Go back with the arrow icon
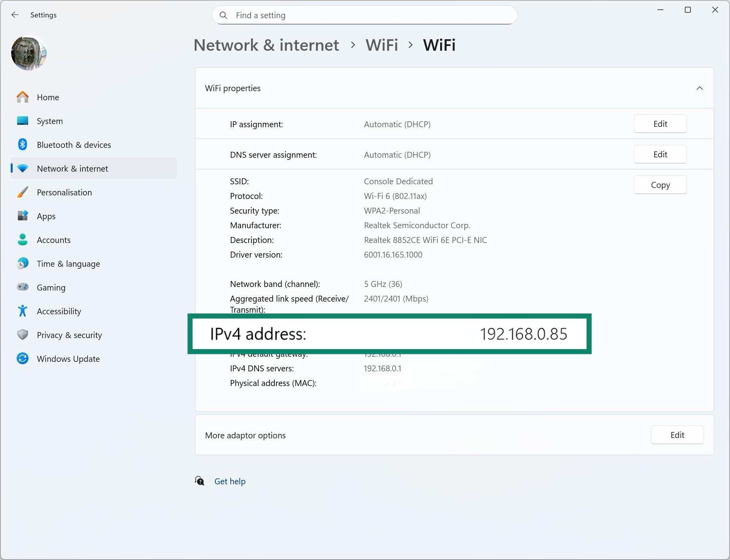The image size is (730, 560). [x=15, y=15]
